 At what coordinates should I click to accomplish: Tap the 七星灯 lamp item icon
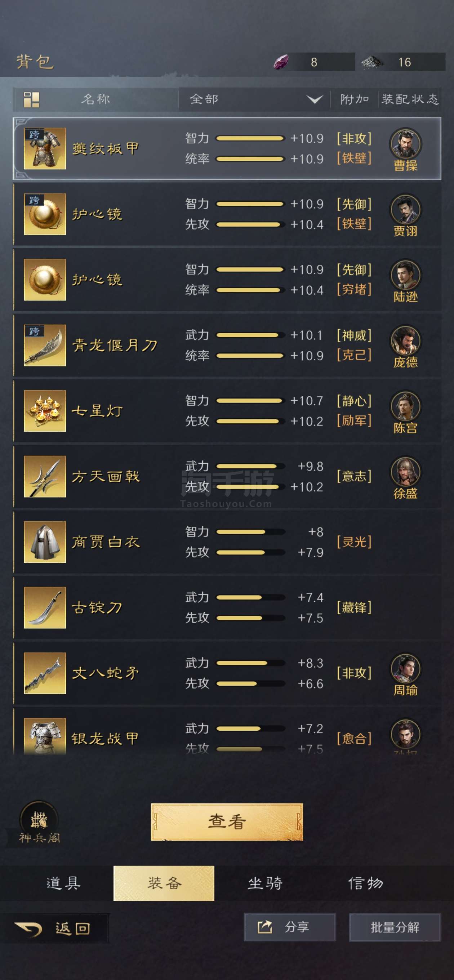[45, 411]
